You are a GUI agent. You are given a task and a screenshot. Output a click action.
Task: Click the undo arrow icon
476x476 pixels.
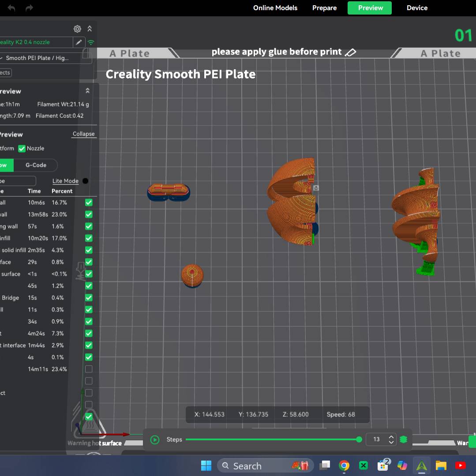click(x=11, y=8)
